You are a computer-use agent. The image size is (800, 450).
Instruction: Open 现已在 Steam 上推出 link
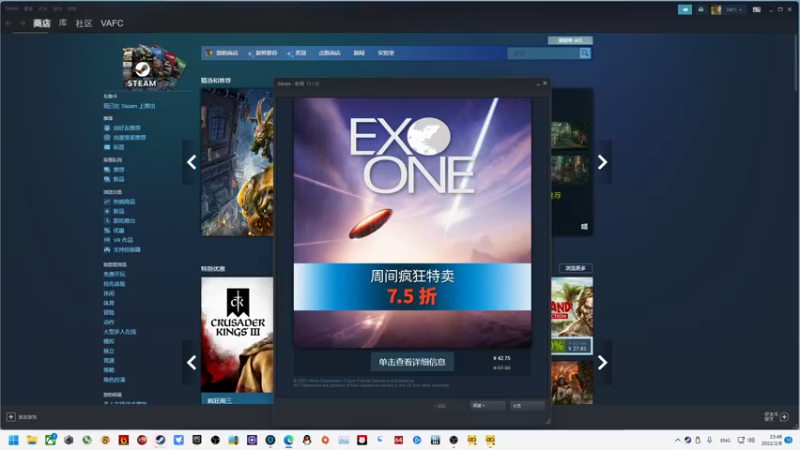click(130, 106)
